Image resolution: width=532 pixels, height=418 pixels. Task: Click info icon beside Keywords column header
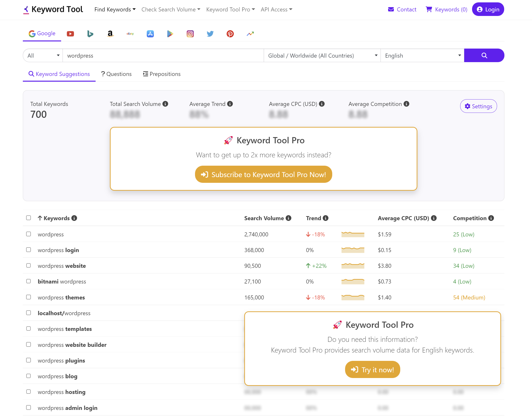coord(74,218)
